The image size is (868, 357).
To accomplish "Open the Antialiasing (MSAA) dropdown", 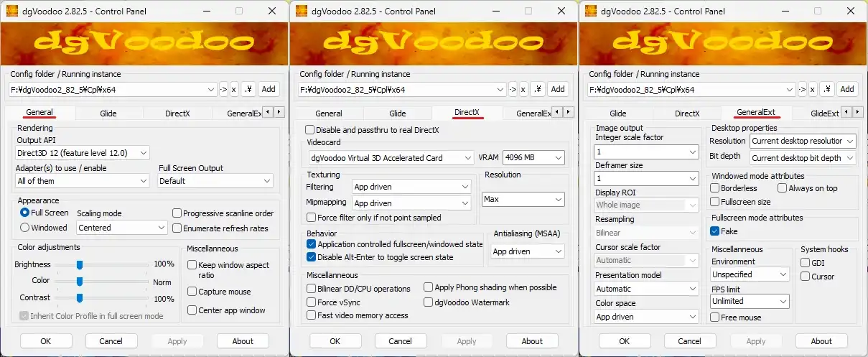I will click(528, 251).
